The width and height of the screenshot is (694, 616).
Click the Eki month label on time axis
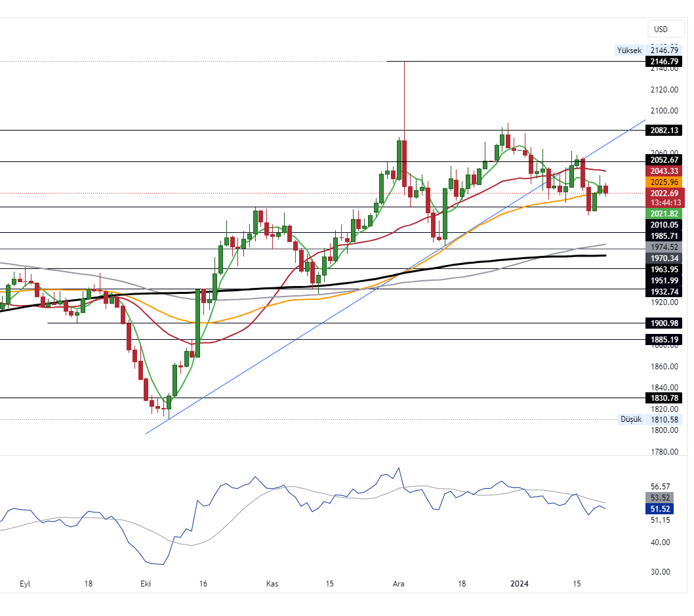point(146,583)
